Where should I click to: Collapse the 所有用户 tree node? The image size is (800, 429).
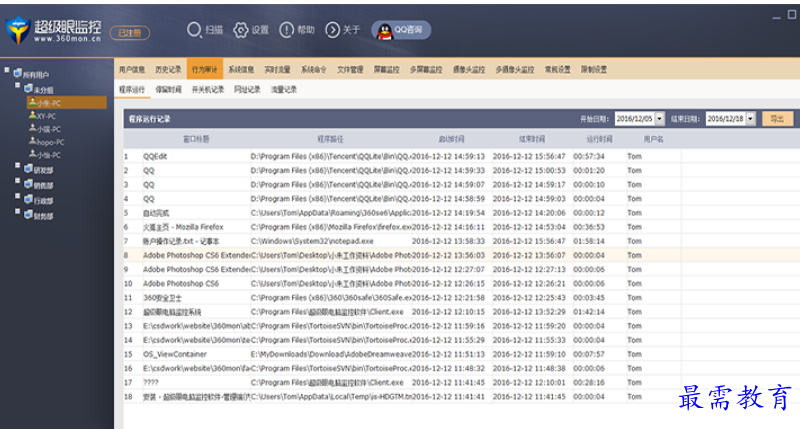(7, 70)
